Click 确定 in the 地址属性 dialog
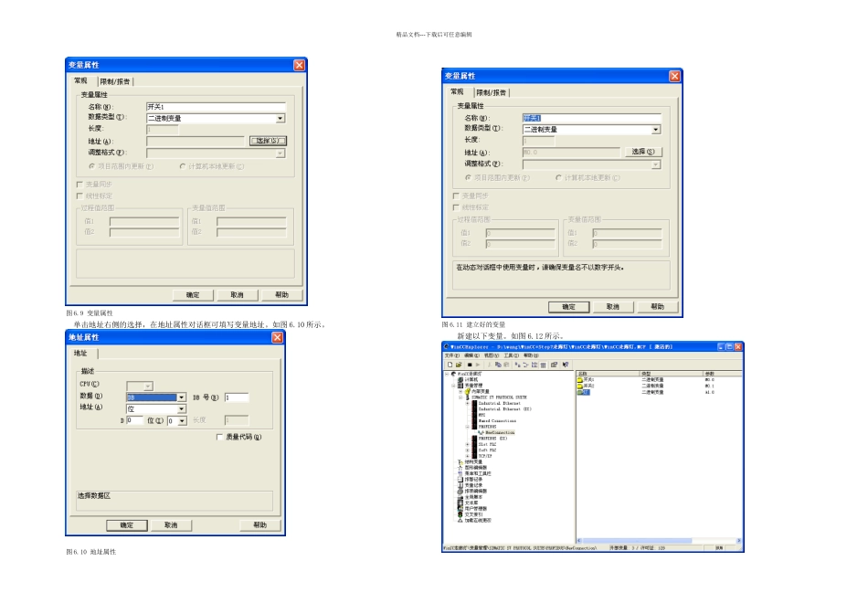Image resolution: width=868 pixels, height=614 pixels. click(x=127, y=524)
